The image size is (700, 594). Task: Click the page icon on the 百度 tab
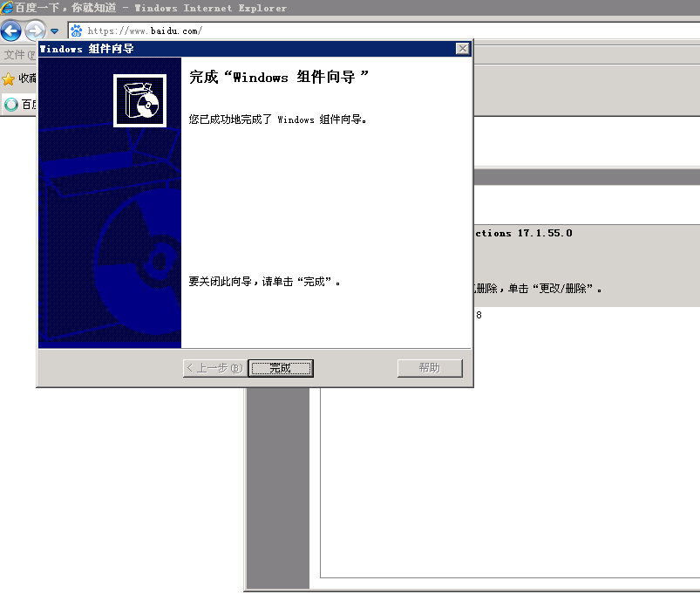pyautogui.click(x=11, y=105)
